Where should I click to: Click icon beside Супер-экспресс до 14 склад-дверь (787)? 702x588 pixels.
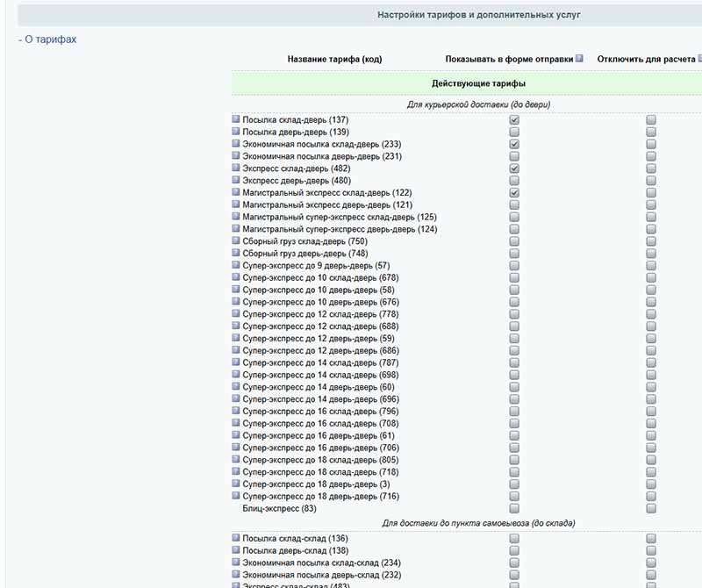(x=236, y=362)
